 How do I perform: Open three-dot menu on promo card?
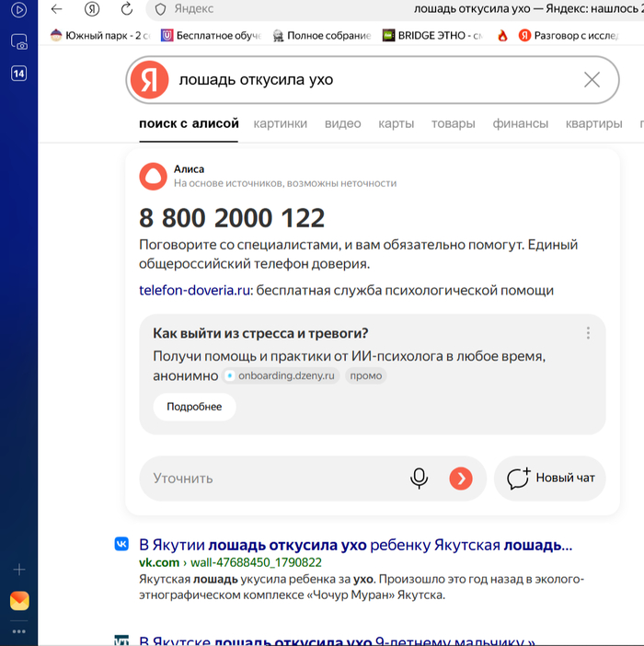pyautogui.click(x=588, y=333)
